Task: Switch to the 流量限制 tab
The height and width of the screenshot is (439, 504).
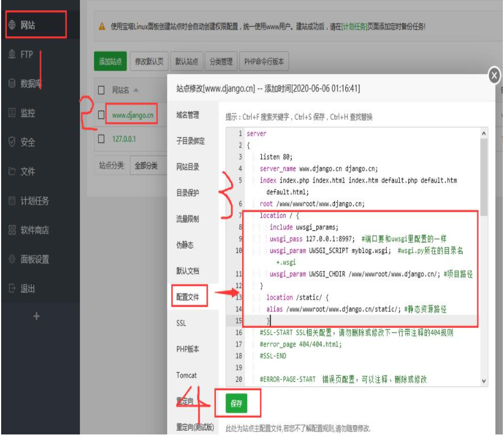Action: point(188,219)
